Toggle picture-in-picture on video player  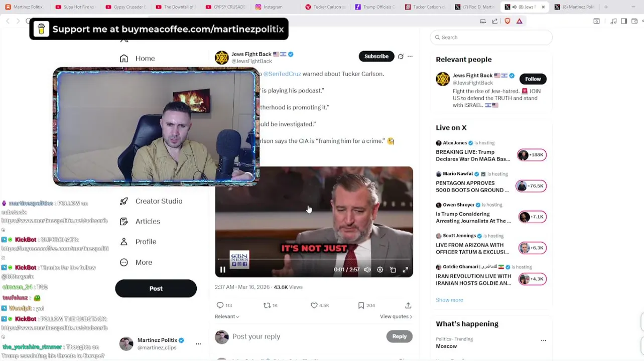pos(393,270)
